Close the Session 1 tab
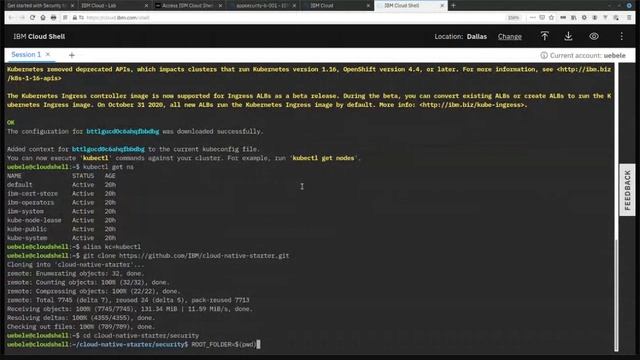Viewport: 640px width, 360px height. pos(48,54)
